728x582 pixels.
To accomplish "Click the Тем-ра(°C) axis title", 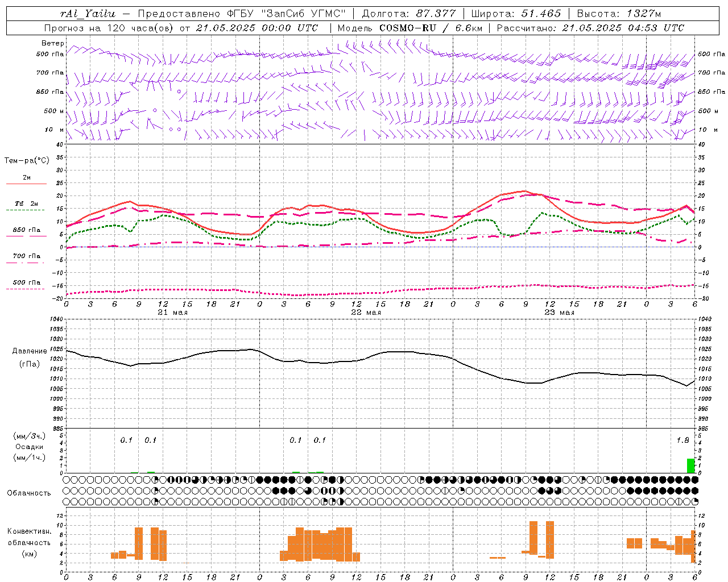I will [x=27, y=160].
